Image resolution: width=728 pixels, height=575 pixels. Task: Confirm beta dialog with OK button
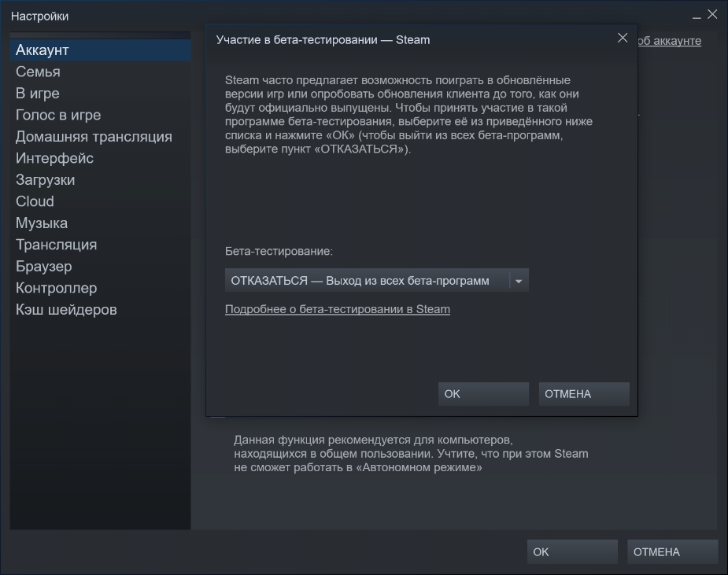[483, 394]
